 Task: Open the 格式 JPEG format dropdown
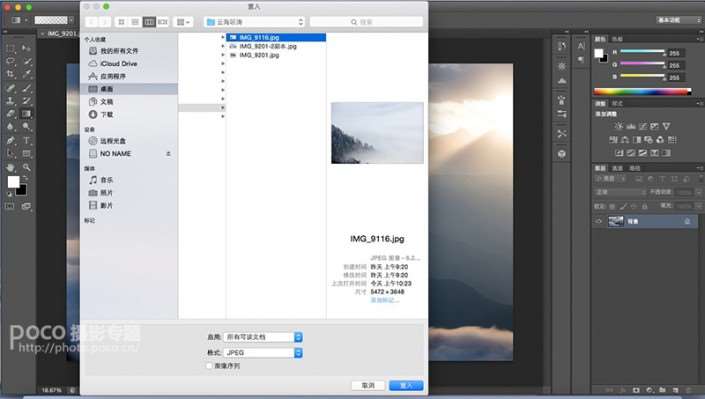263,353
